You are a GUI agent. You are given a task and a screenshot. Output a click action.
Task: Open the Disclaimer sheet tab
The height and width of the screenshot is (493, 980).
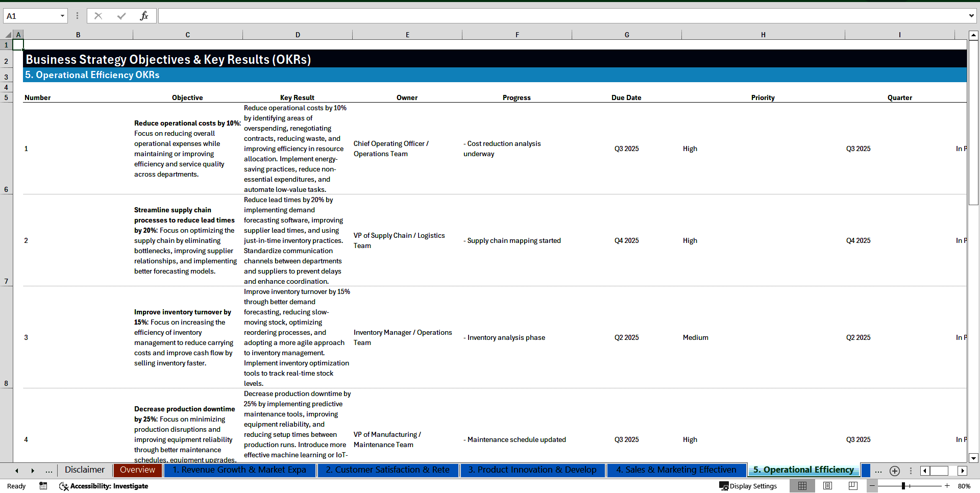(84, 470)
